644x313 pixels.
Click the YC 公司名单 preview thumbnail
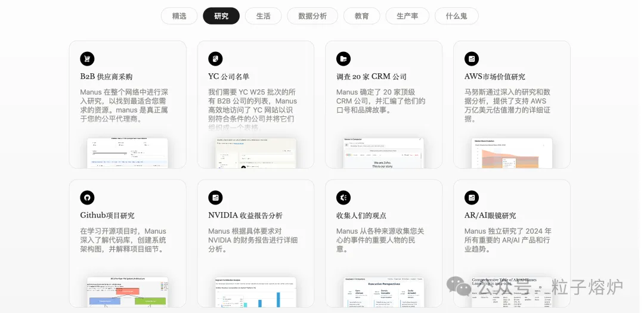[256, 153]
